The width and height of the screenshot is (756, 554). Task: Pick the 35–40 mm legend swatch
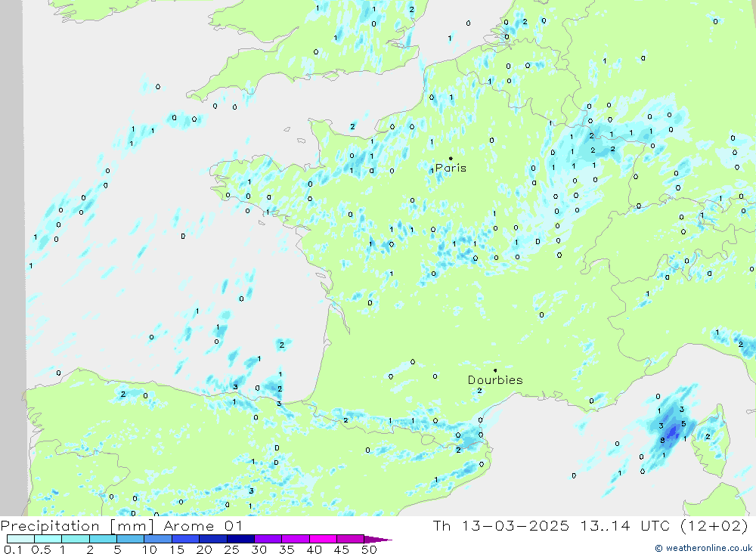pos(296,539)
